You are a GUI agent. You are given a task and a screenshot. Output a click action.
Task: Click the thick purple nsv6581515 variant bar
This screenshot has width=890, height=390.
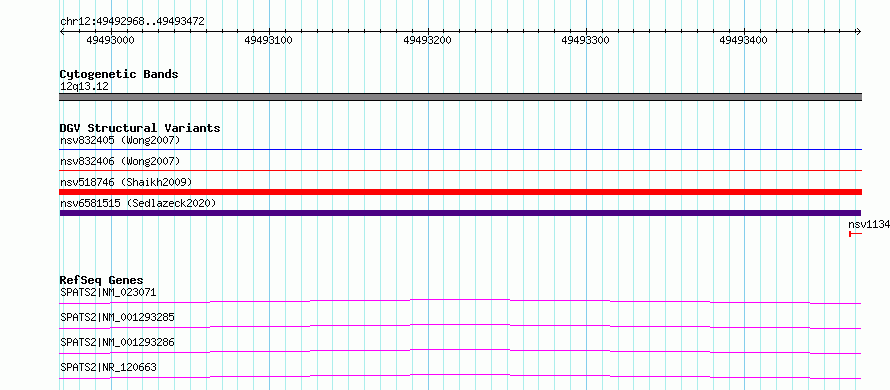[x=461, y=213]
